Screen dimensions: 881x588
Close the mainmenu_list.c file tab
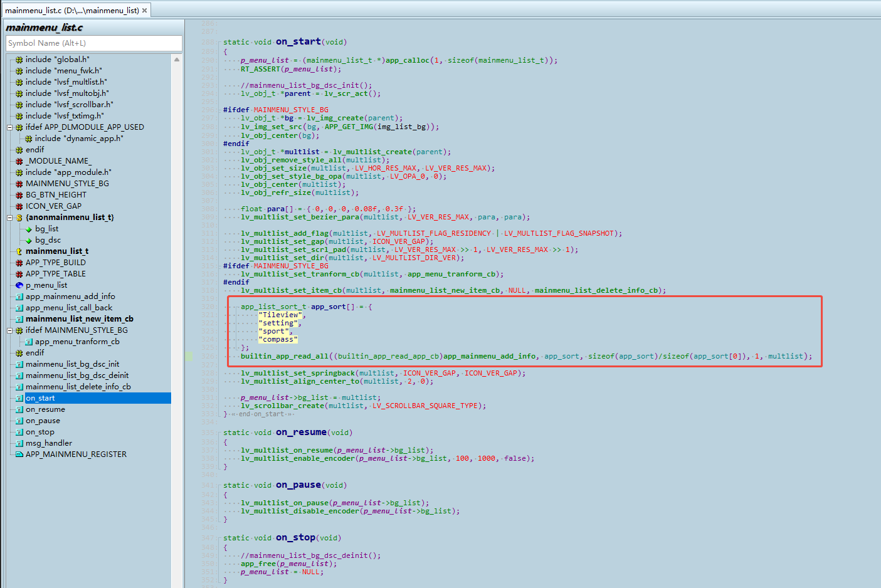[145, 10]
